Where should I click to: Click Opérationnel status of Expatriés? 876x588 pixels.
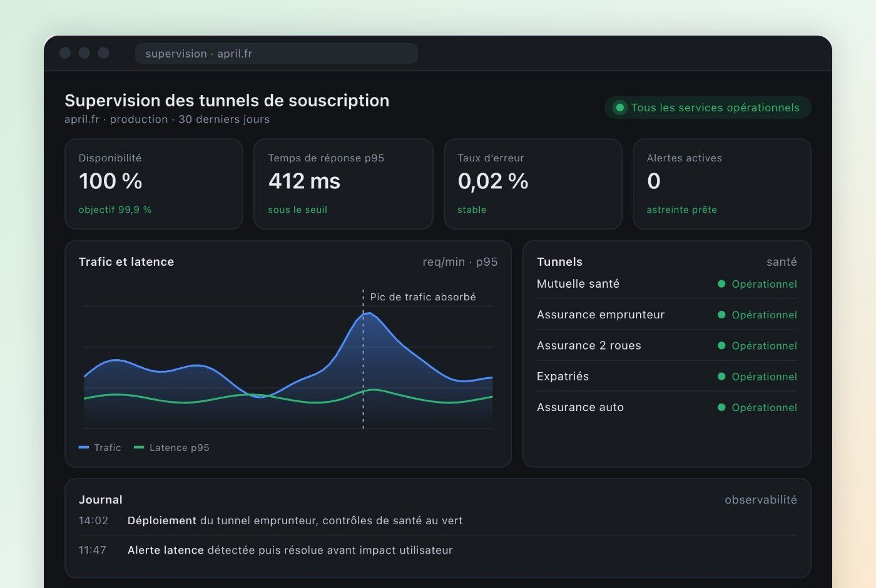(x=764, y=377)
